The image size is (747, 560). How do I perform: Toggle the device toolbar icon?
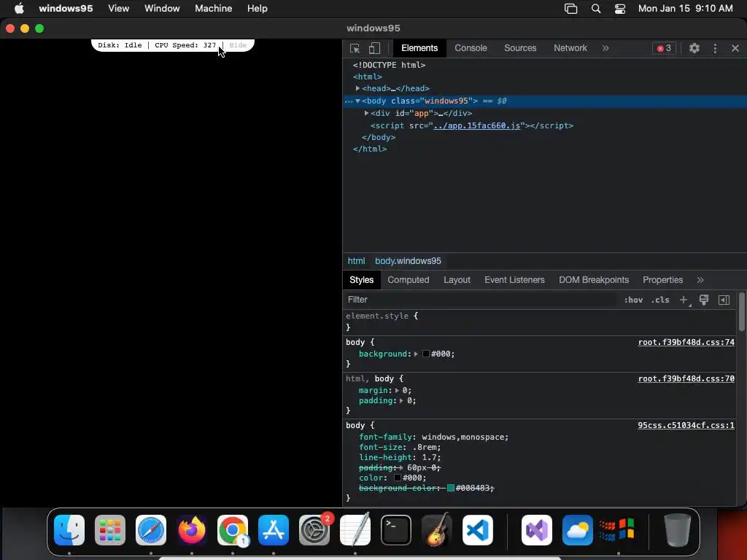pos(374,48)
